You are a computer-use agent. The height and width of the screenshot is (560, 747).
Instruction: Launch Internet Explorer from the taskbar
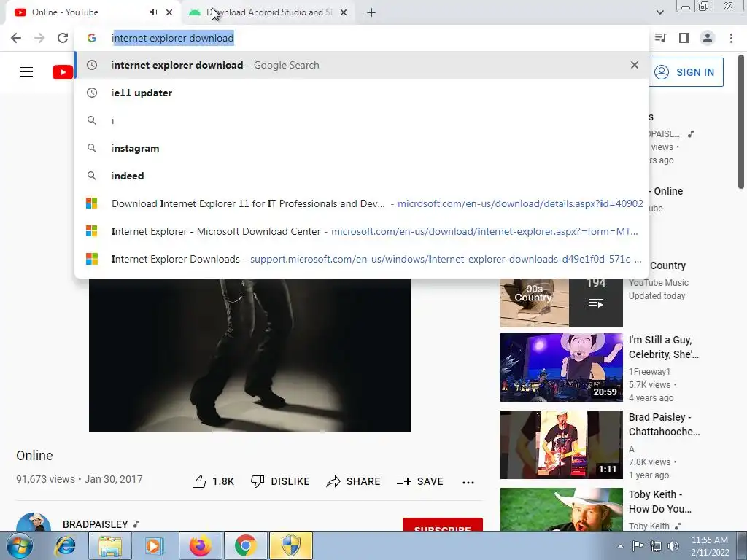(x=65, y=545)
